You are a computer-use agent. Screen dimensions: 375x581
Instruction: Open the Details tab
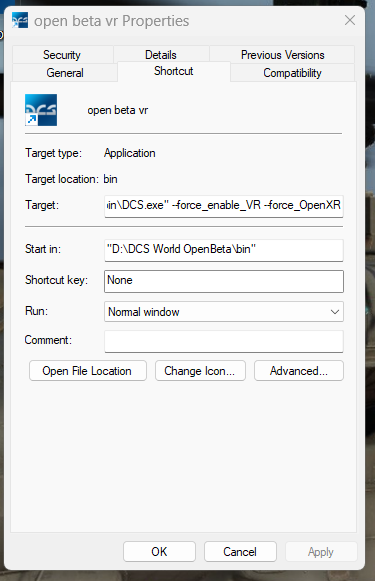click(161, 55)
